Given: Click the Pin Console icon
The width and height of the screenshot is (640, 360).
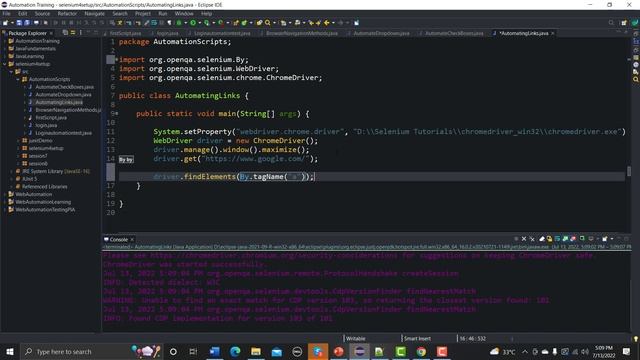Looking at the screenshot, I should 582,239.
